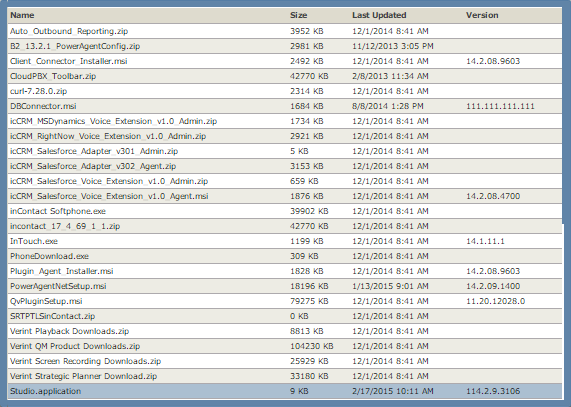571x407 pixels.
Task: Choose B2_13.2.1_PowerAgentConfig.zip file
Action: [x=75, y=46]
